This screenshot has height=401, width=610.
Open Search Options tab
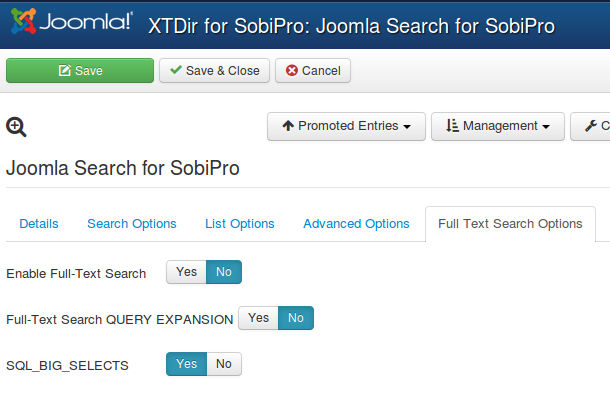131,224
